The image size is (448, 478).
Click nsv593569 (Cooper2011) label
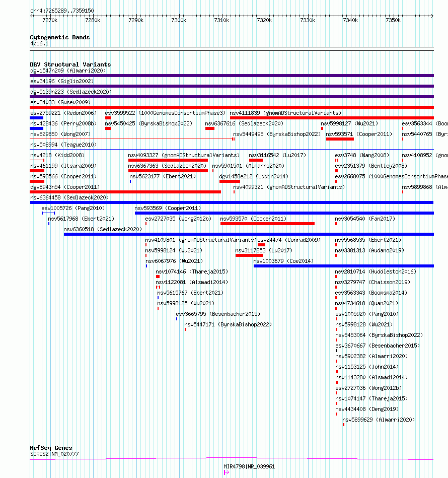point(168,208)
